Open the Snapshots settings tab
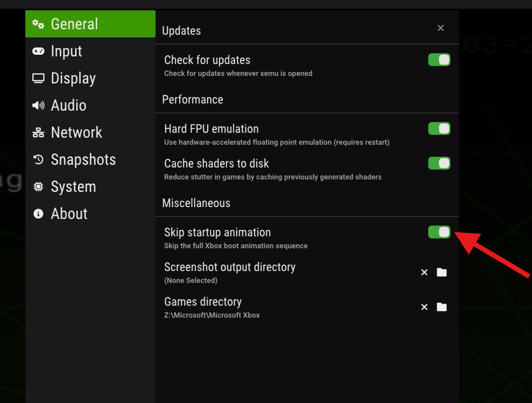Image resolution: width=532 pixels, height=403 pixels. (83, 160)
